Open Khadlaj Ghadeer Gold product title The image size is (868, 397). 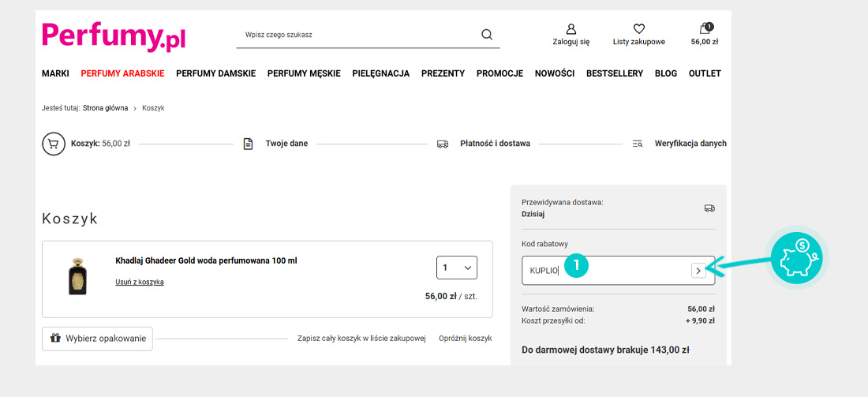(207, 260)
